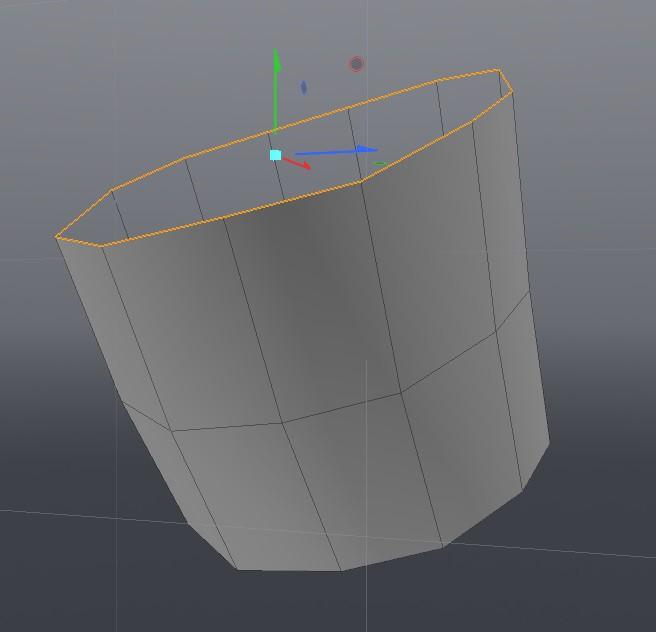Click the green Y-axis move arrow
The height and width of the screenshot is (632, 656).
[x=276, y=90]
